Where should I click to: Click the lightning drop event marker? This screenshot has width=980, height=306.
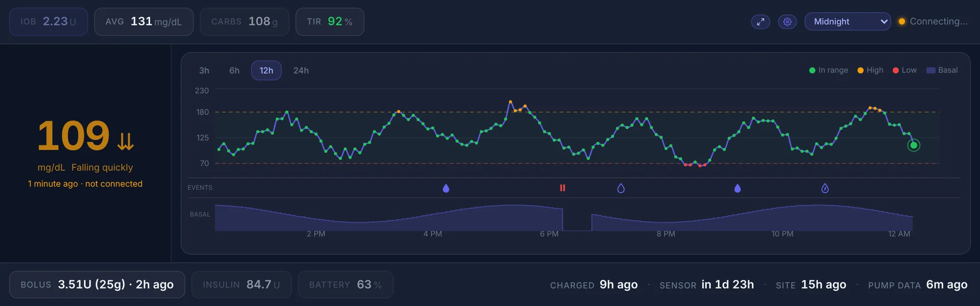tap(825, 188)
